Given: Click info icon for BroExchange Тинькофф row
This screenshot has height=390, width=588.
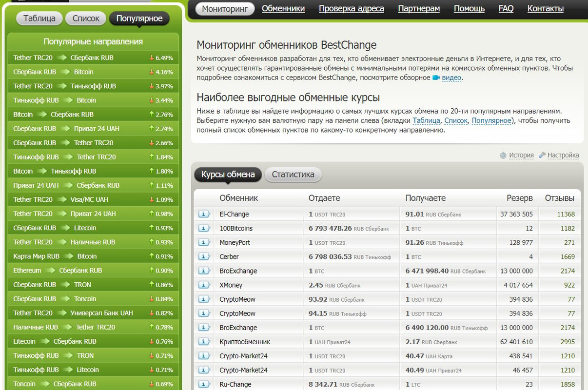Looking at the screenshot, I should (204, 328).
